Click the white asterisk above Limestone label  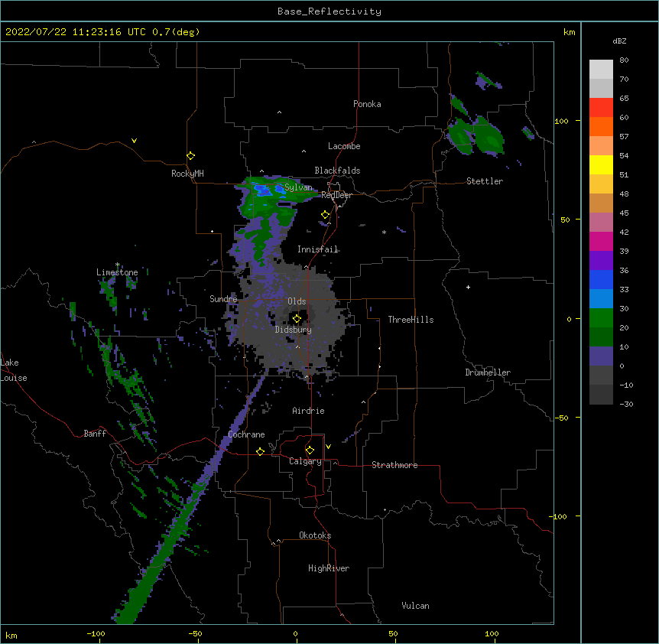[x=117, y=265]
